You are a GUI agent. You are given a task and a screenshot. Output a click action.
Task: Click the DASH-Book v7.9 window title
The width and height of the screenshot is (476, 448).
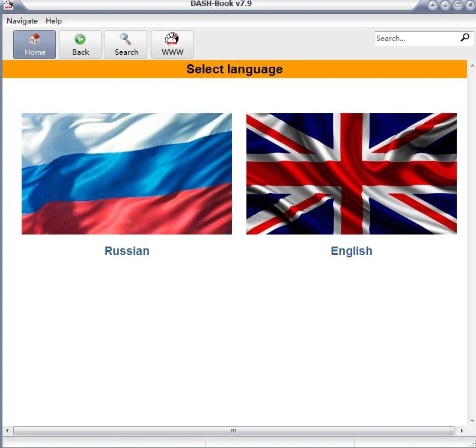[x=221, y=4]
